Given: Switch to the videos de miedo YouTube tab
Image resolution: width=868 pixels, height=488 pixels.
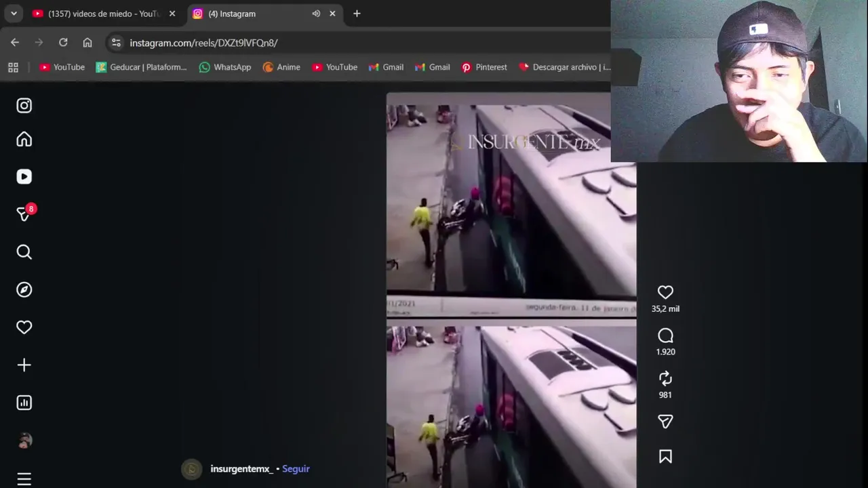Looking at the screenshot, I should (x=104, y=14).
